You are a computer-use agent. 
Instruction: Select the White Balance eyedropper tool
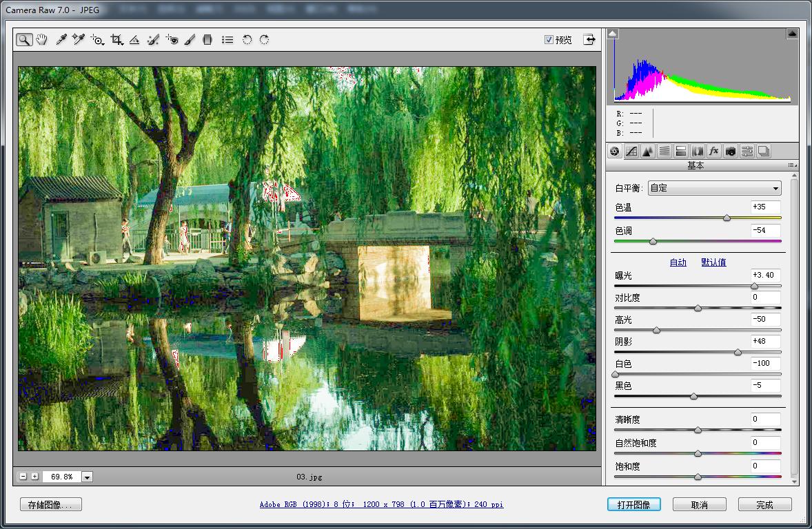(x=61, y=40)
